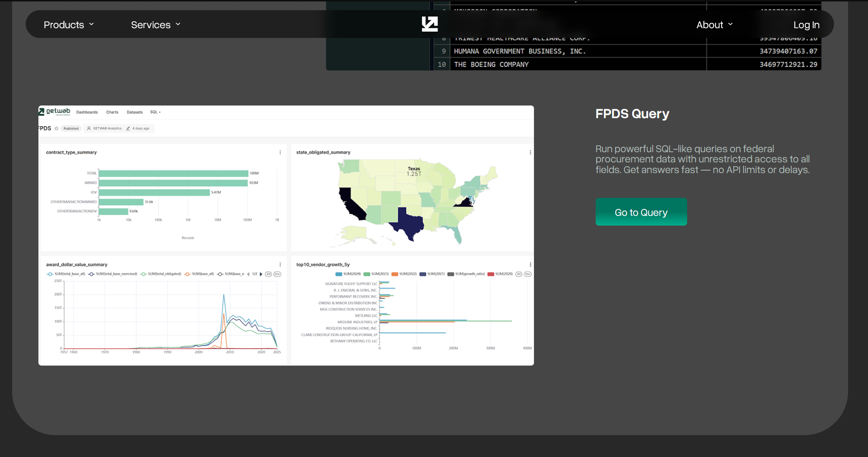Toggle SUM(2021) legend series
The height and width of the screenshot is (457, 868).
point(432,274)
